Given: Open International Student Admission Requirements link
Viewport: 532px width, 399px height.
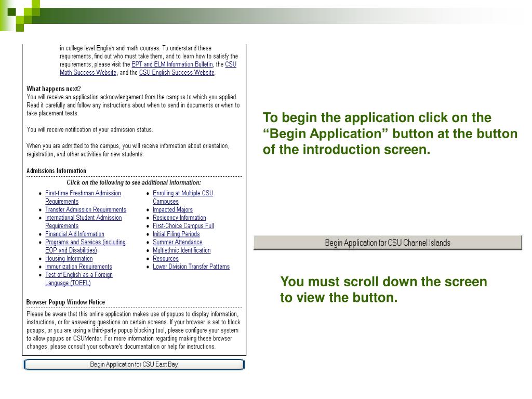Looking at the screenshot, I should pos(84,221).
